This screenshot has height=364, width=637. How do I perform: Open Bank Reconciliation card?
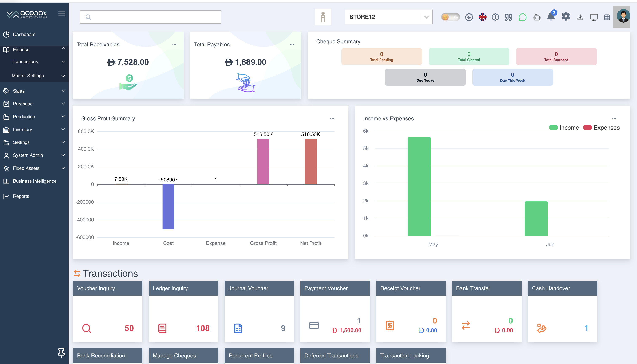tap(107, 356)
